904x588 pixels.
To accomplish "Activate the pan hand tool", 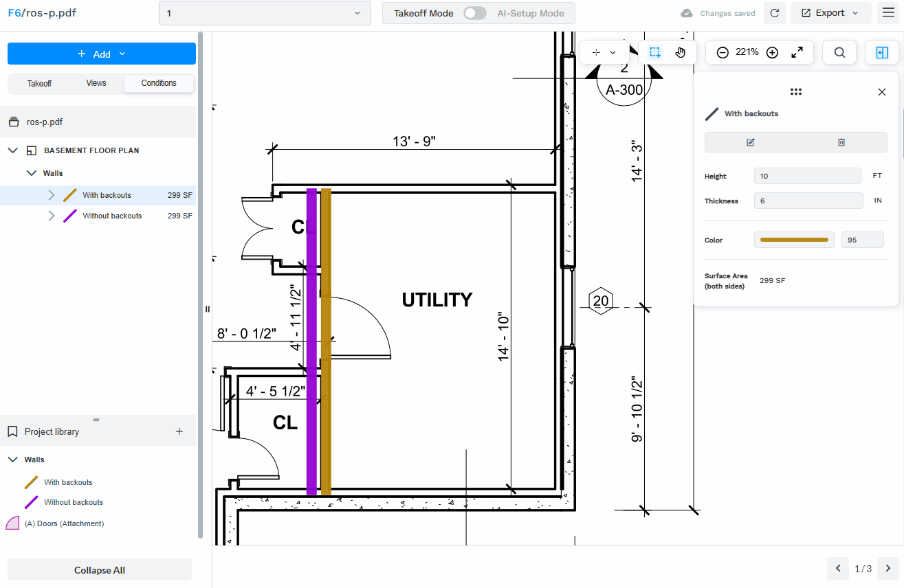I will pyautogui.click(x=681, y=52).
